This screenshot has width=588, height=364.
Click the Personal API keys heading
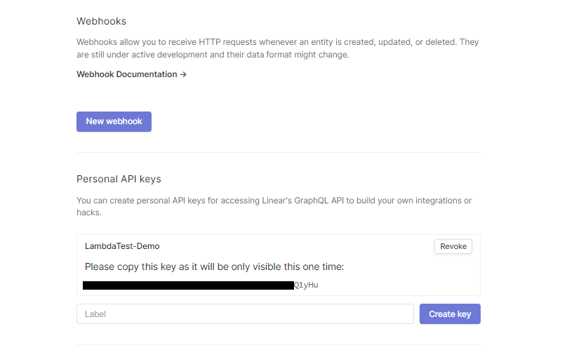coord(119,180)
